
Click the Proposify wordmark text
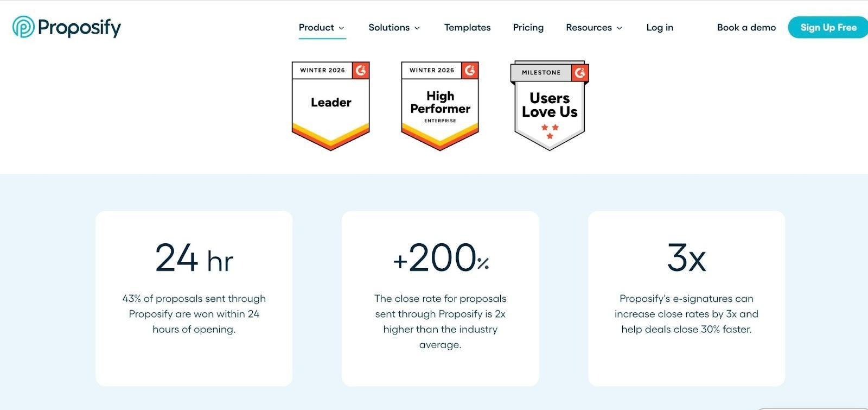(x=79, y=27)
